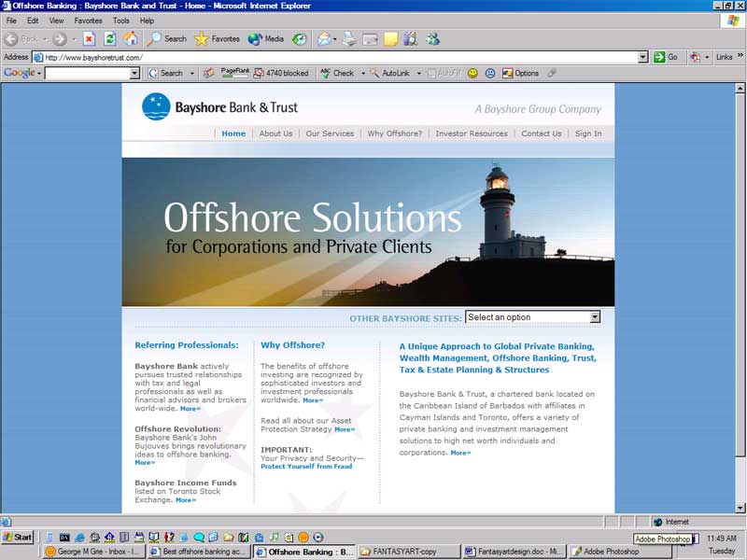Open the Favorites star panel
Image resolution: width=747 pixels, height=560 pixels.
pos(217,39)
